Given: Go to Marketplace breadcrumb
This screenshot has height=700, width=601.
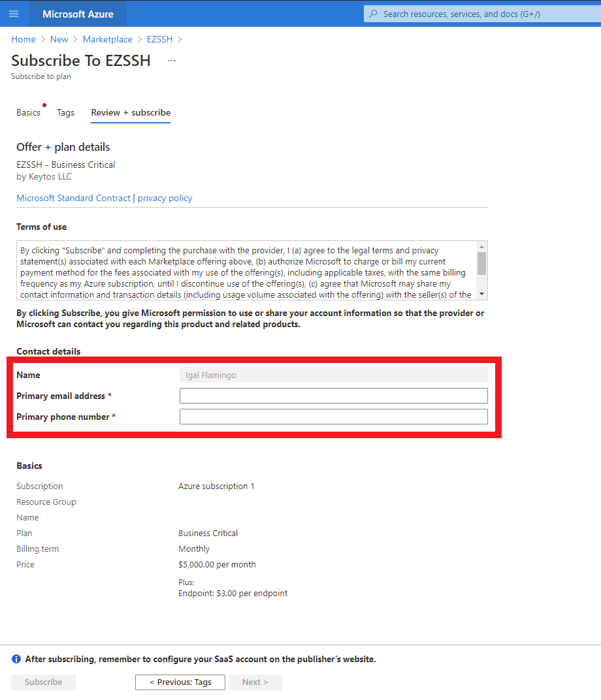Looking at the screenshot, I should (x=108, y=39).
